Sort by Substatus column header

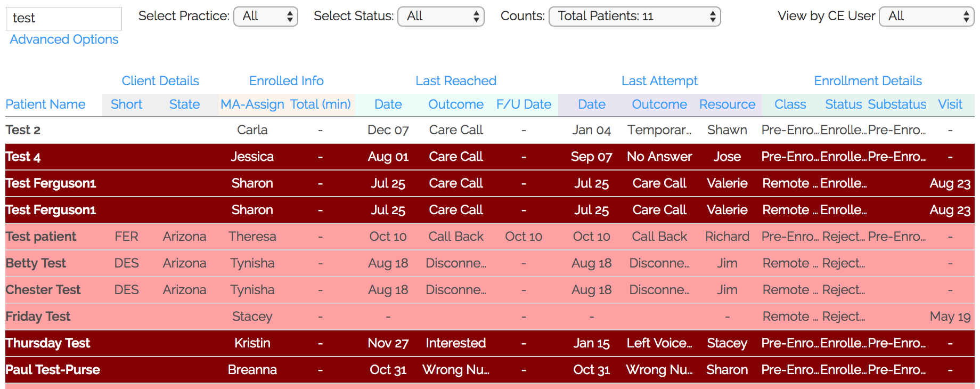[x=897, y=104]
